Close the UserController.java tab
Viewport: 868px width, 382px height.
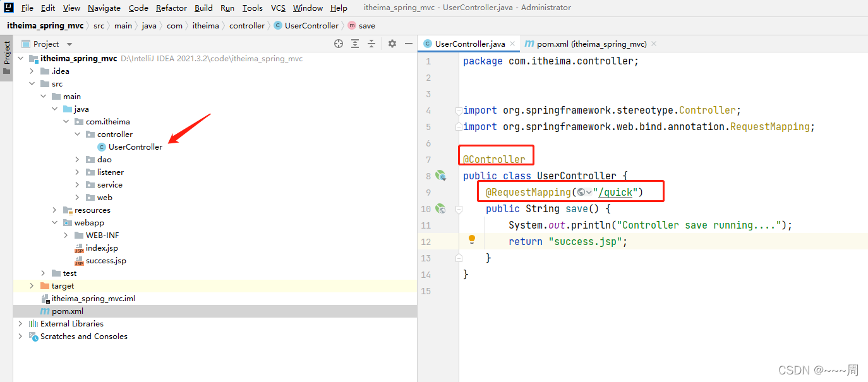(512, 44)
